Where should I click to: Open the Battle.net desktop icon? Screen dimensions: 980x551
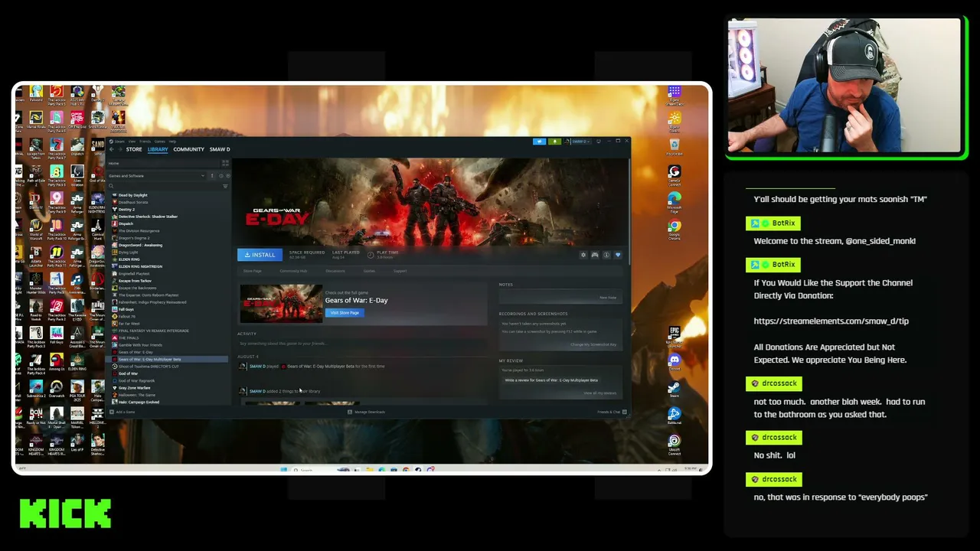[x=674, y=417]
